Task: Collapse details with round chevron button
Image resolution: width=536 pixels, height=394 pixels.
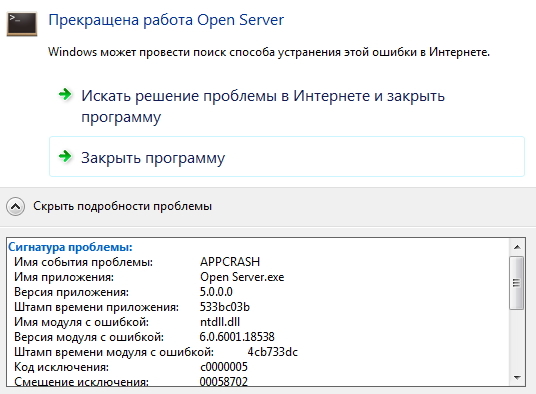Action: [15, 206]
